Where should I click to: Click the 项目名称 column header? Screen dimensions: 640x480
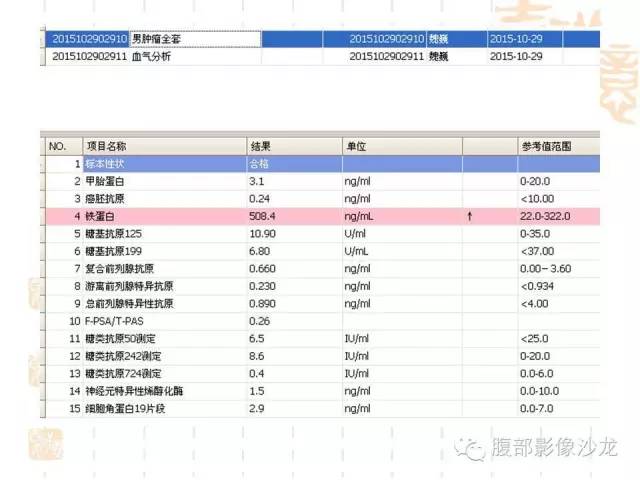point(165,147)
